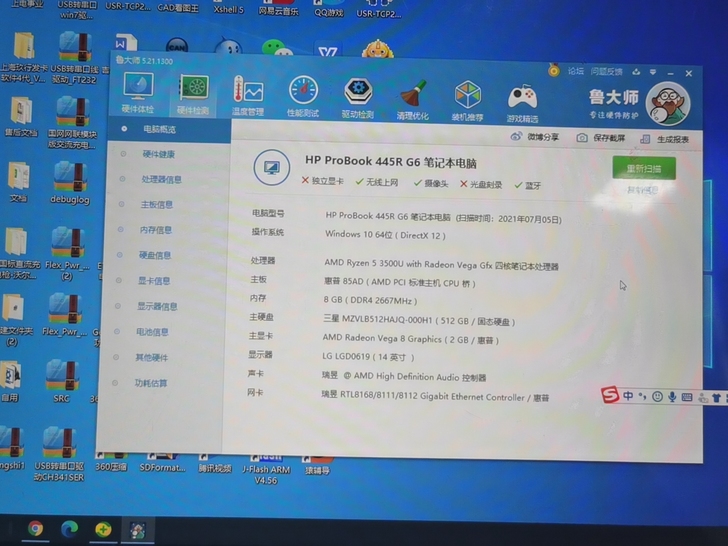The image size is (728, 546).
Task: Click the gold medal icon in title bar
Action: 553,70
